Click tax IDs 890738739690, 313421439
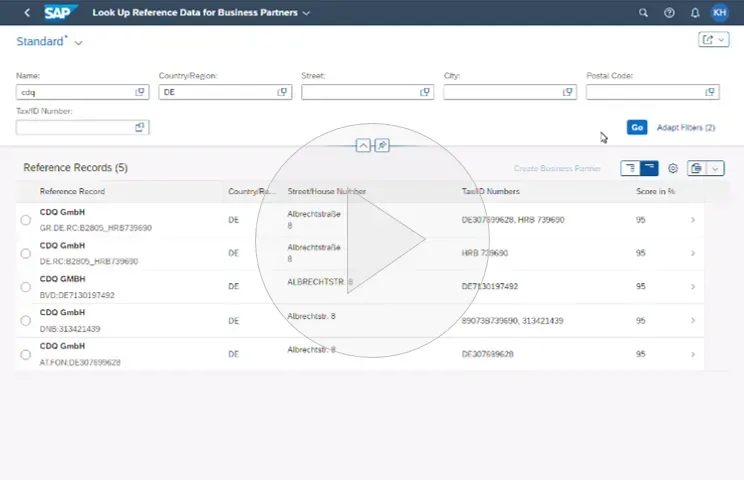Viewport: 744px width, 480px height. tap(512, 321)
